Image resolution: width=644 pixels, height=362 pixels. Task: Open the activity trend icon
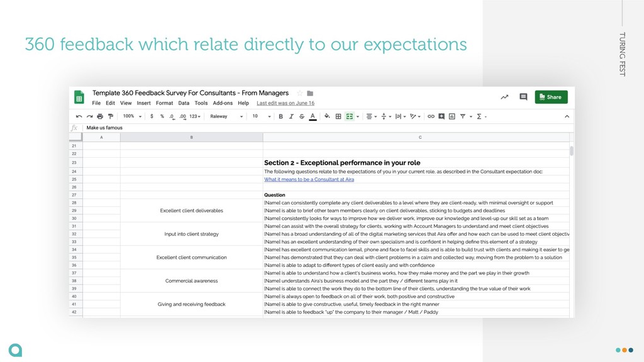[x=504, y=97]
